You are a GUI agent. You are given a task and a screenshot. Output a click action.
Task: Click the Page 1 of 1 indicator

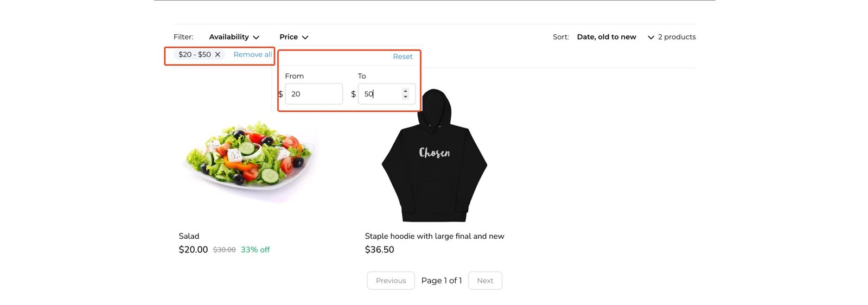pyautogui.click(x=442, y=281)
